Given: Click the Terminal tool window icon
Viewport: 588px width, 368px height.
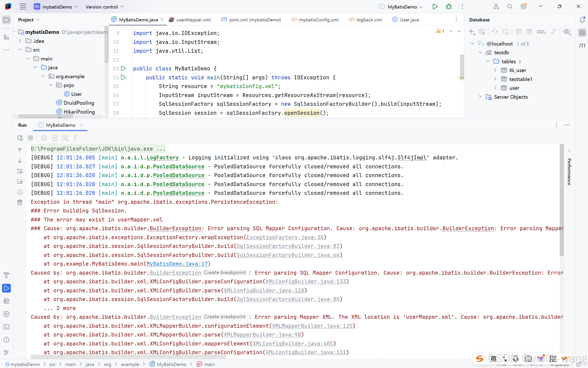Looking at the screenshot, I should coord(7,327).
